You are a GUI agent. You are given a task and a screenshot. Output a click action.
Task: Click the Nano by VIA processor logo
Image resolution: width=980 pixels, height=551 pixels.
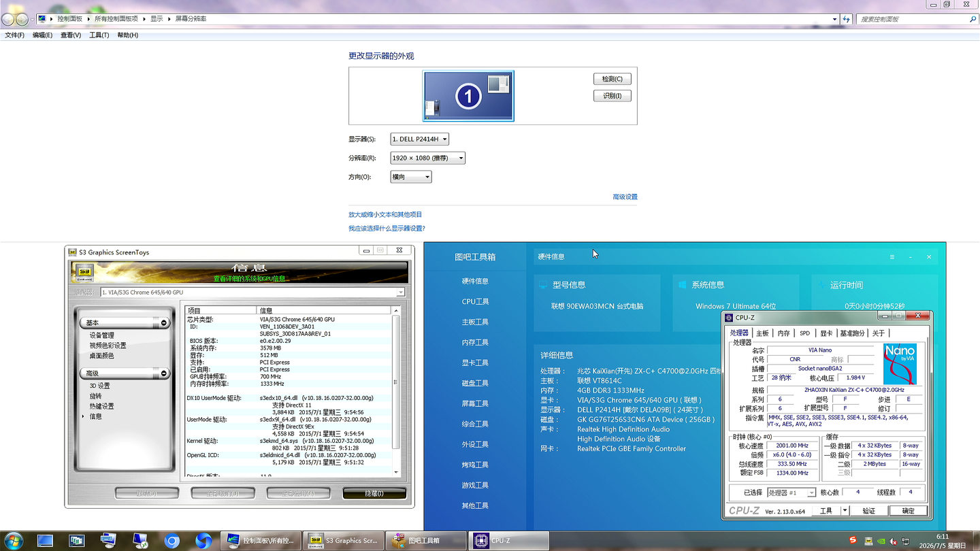(900, 365)
